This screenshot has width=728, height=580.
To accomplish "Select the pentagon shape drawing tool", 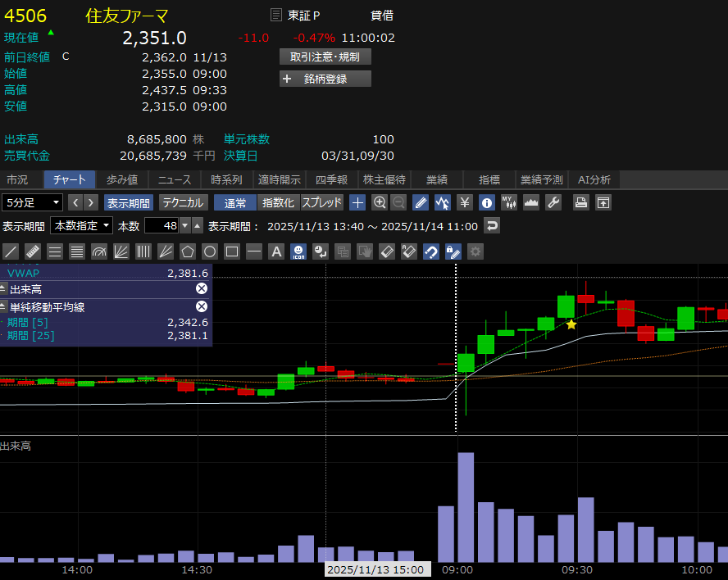I will (x=188, y=251).
